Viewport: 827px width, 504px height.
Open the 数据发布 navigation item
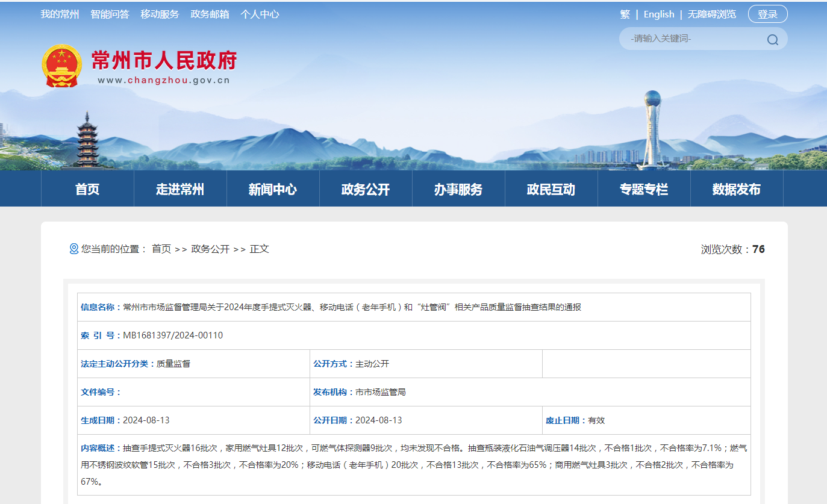(737, 189)
